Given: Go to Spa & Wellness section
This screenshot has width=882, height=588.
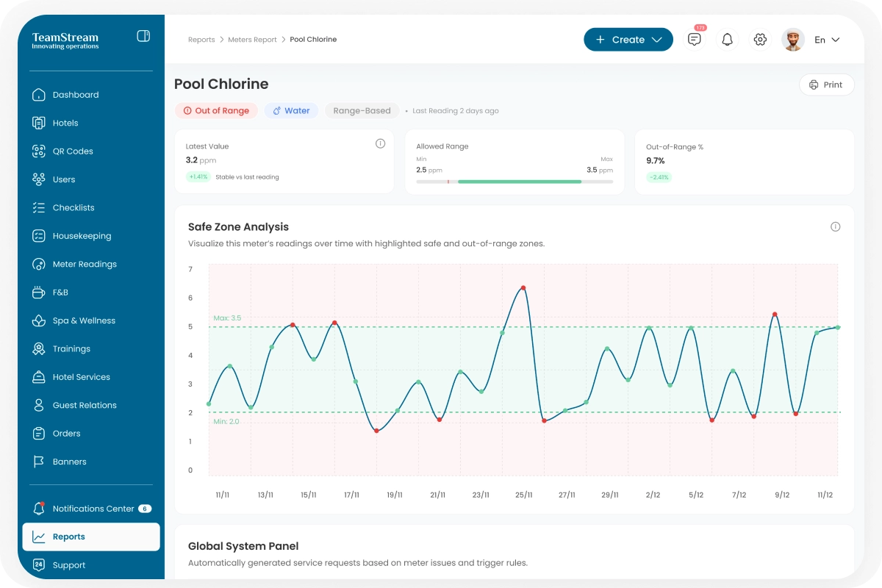Looking at the screenshot, I should point(84,320).
